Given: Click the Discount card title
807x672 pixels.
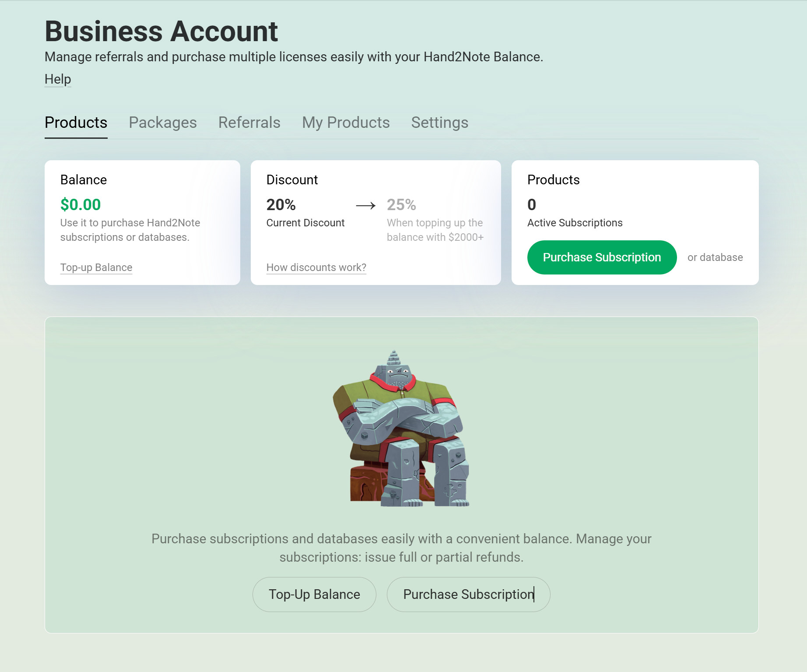Looking at the screenshot, I should [x=292, y=180].
